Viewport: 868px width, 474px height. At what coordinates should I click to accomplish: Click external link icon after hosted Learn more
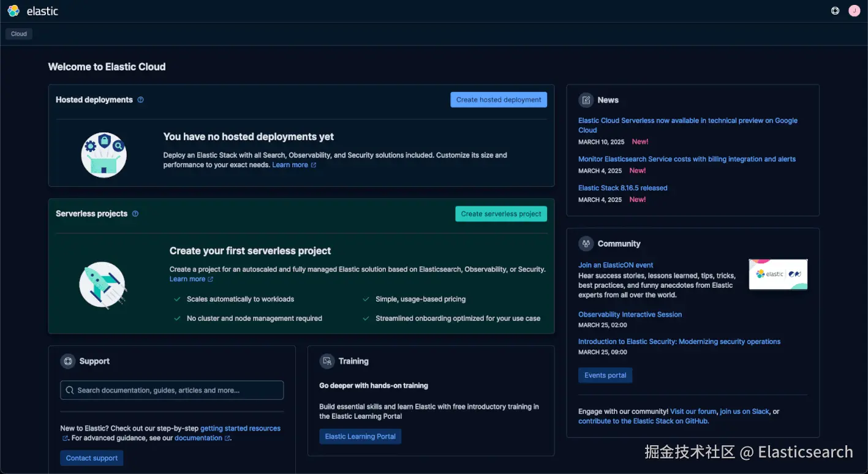[x=314, y=165]
